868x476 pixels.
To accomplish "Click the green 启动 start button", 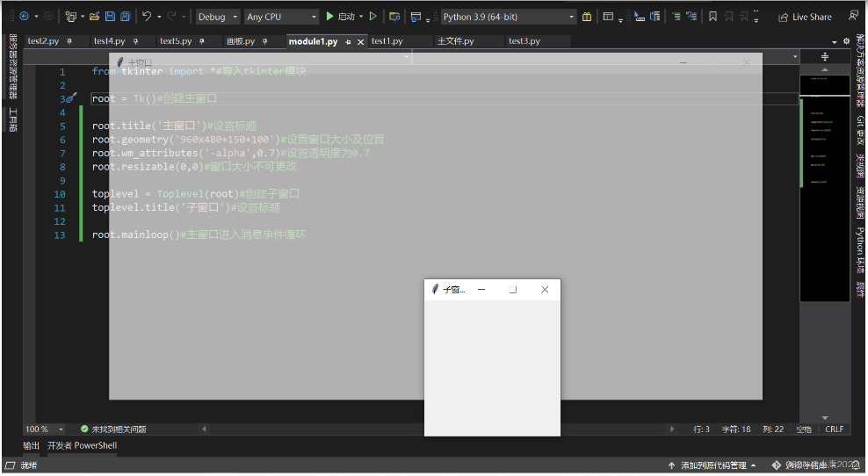I will coord(340,17).
